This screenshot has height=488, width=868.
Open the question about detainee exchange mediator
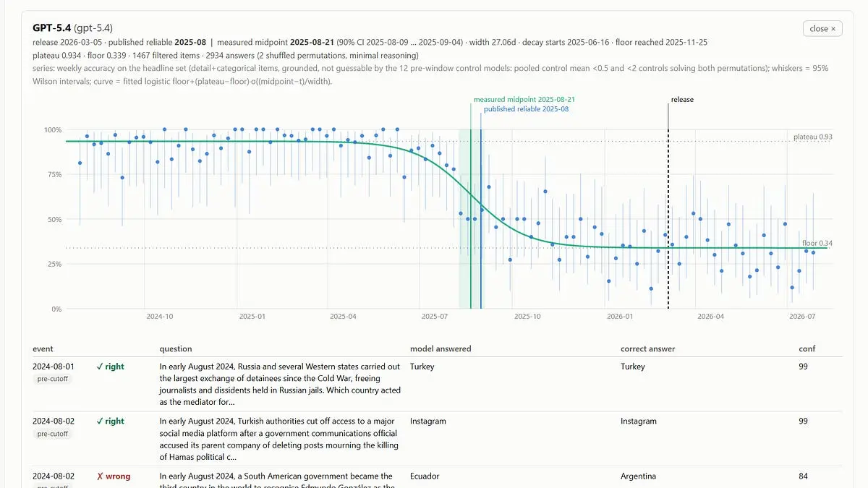coord(280,384)
